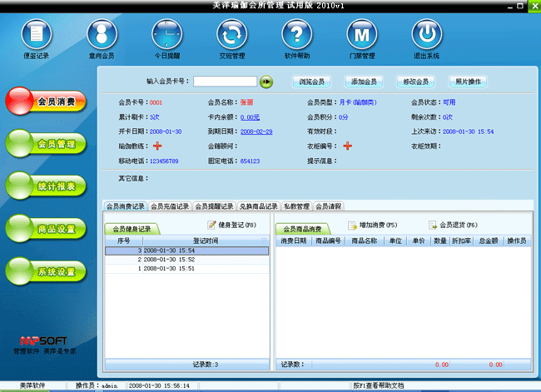This screenshot has width=541, height=392.
Task: Open 软件帮助 question mark icon
Action: tap(296, 35)
